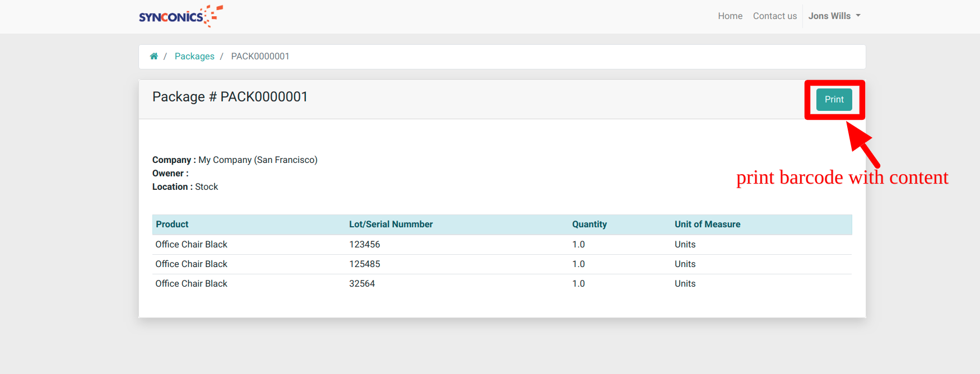The width and height of the screenshot is (980, 374).
Task: Click Office Chair Black in the first row
Action: tap(191, 245)
